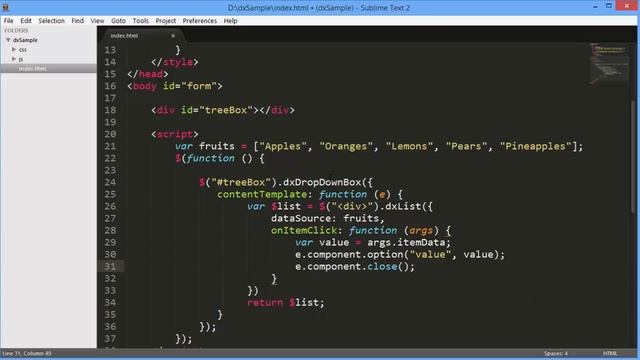Viewport: 640px width, 360px height.
Task: Open HTML syntax selector in status bar
Action: coord(610,353)
